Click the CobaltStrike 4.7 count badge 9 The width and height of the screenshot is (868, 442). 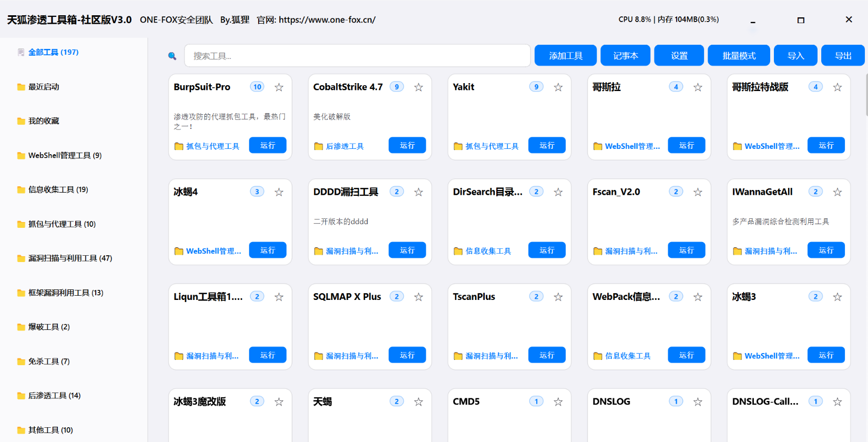pyautogui.click(x=397, y=87)
